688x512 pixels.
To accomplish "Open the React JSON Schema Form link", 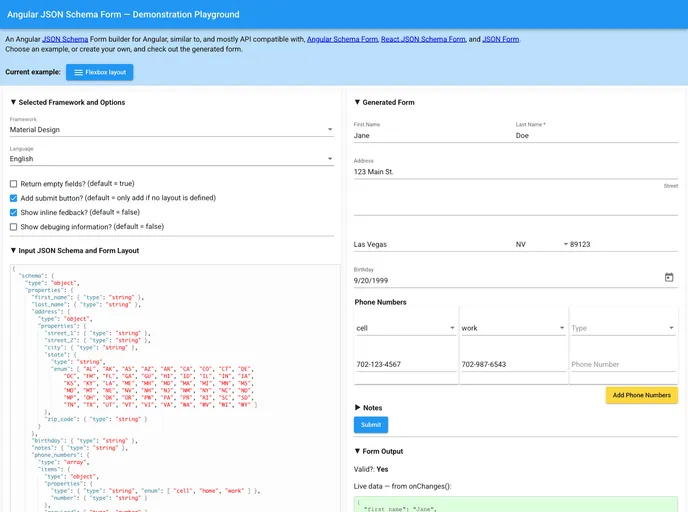I will [x=423, y=39].
